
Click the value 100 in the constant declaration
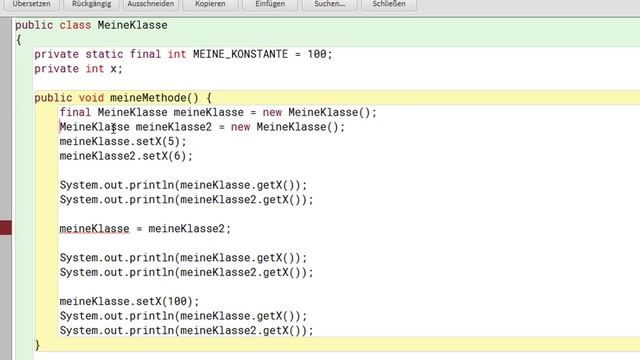click(317, 54)
